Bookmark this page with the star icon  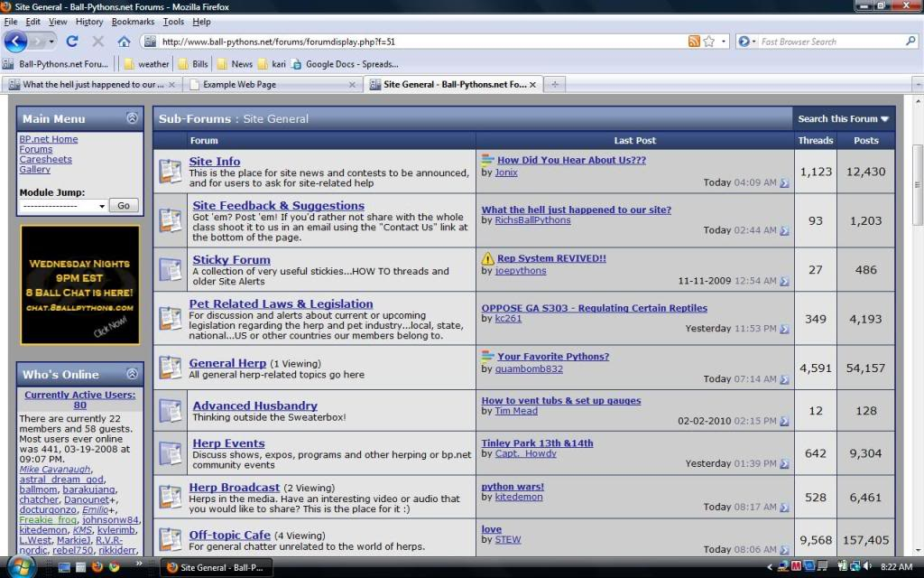coord(709,42)
